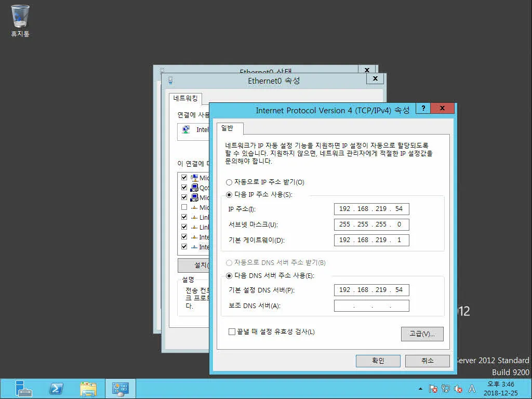This screenshot has height=399, width=532.
Task: Check the unchecked protocol item in Ethernet0 속성
Action: pyautogui.click(x=184, y=207)
